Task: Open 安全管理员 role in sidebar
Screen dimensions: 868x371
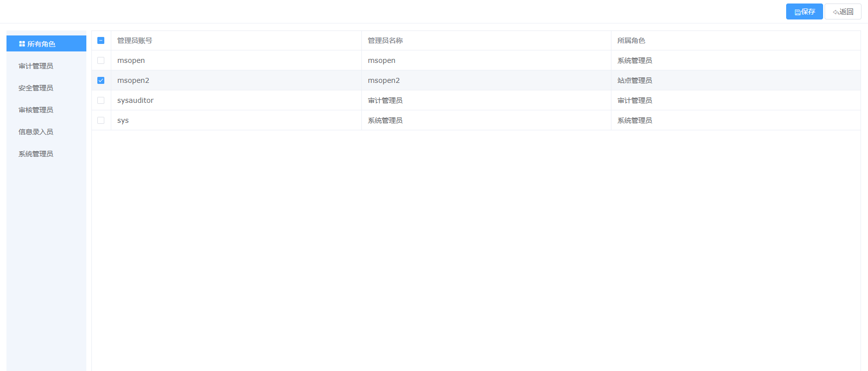Action: pos(36,88)
